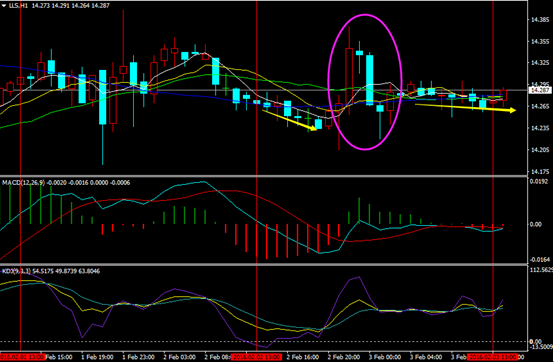The width and height of the screenshot is (554, 362).
Task: Open the chart menu triangle beside LLS.H1
Action: point(4,6)
